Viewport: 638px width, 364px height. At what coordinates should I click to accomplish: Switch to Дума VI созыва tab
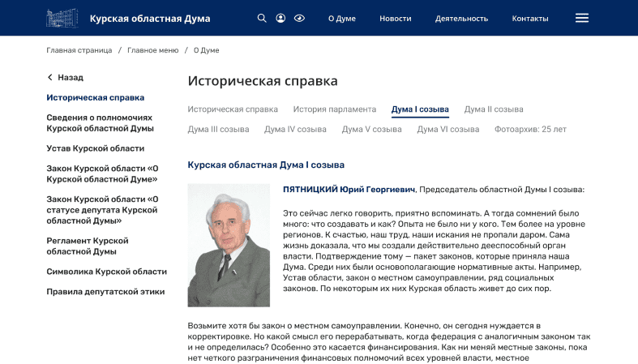click(x=448, y=130)
